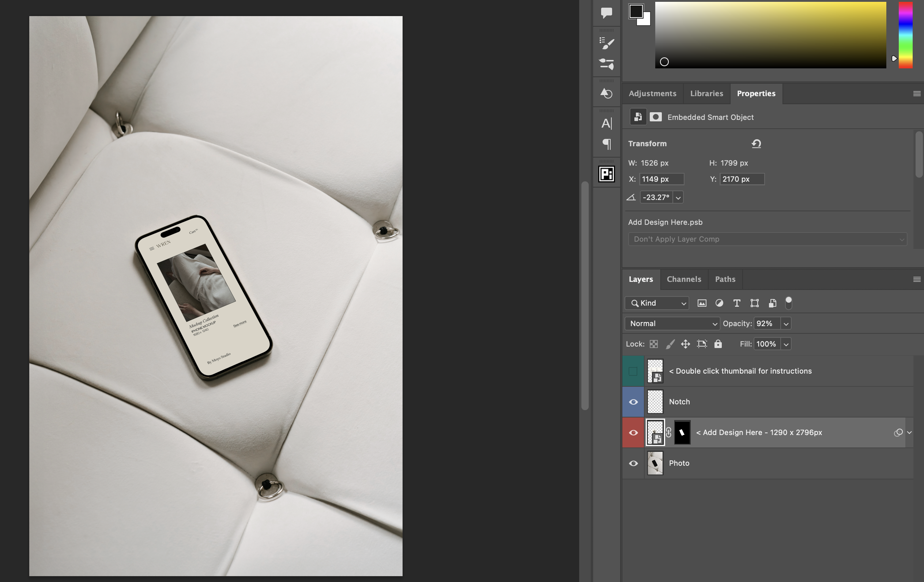Open the Character panel icon
Viewport: 924px width, 582px height.
606,123
